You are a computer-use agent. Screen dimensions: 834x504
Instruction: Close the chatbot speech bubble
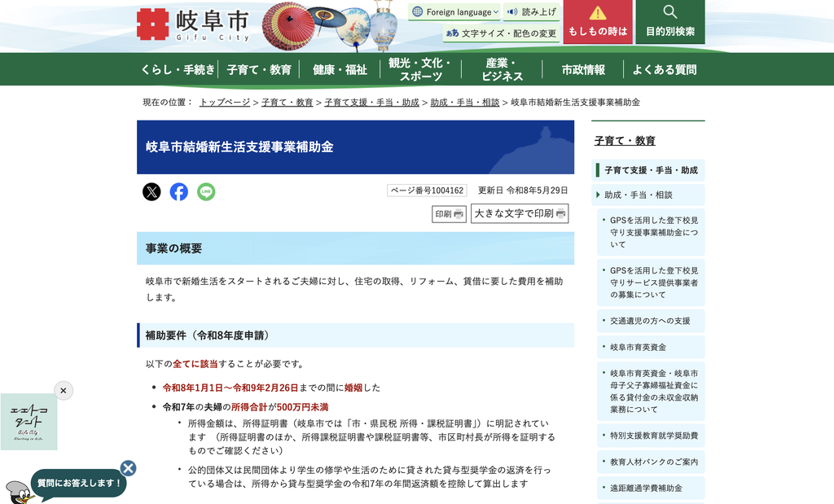tap(128, 468)
